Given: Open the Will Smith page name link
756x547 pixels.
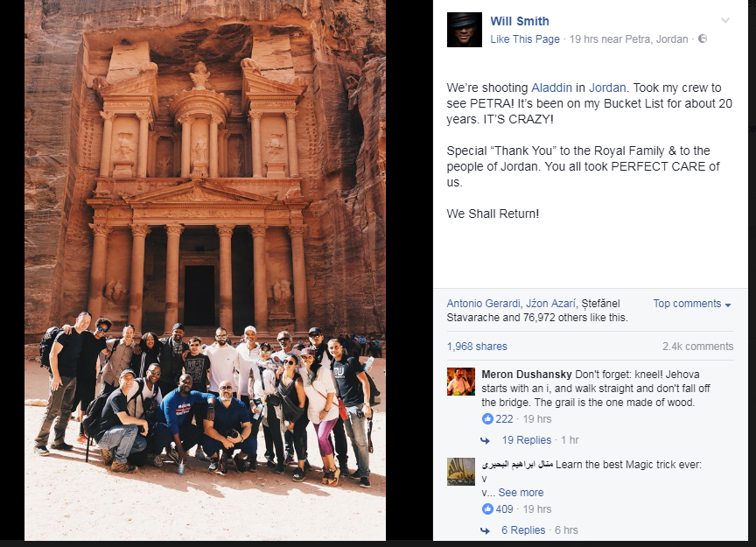Looking at the screenshot, I should pos(520,21).
